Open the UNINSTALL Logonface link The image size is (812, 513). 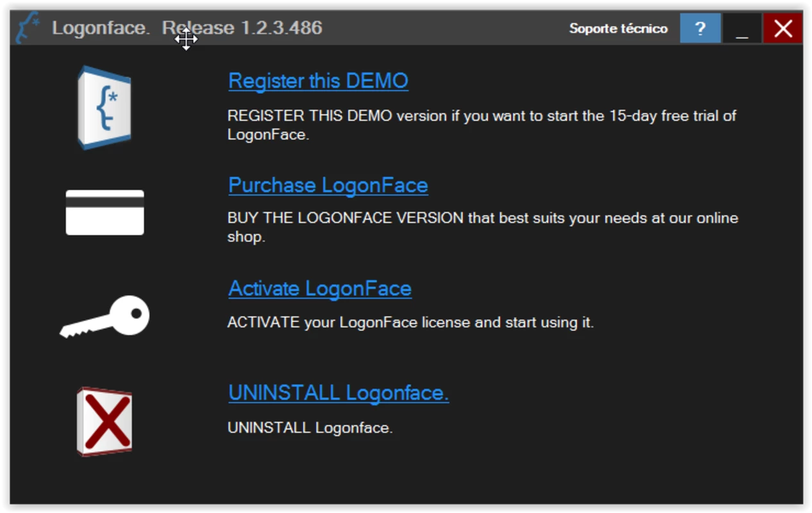pyautogui.click(x=339, y=392)
